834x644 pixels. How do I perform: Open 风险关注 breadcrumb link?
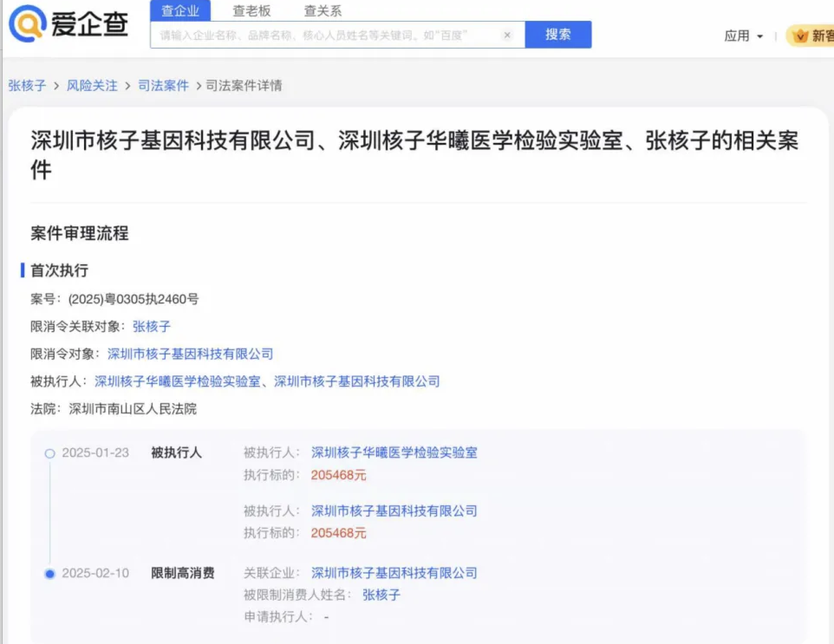92,86
